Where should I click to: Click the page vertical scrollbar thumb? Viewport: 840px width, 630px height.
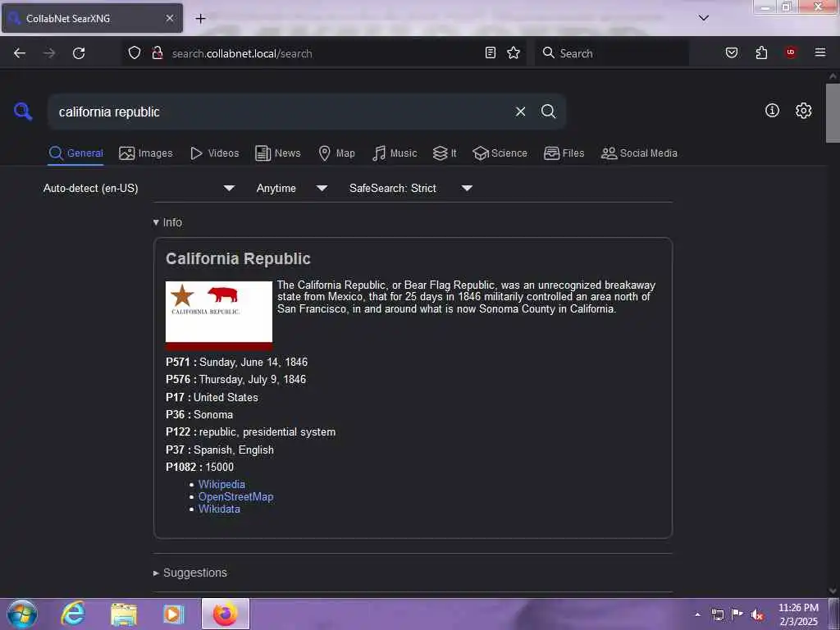[x=833, y=113]
